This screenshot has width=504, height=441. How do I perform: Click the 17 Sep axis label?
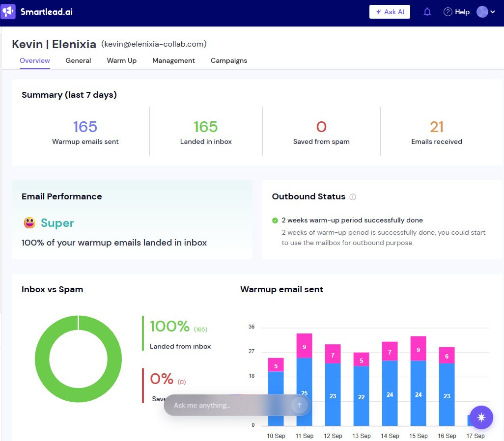476,436
